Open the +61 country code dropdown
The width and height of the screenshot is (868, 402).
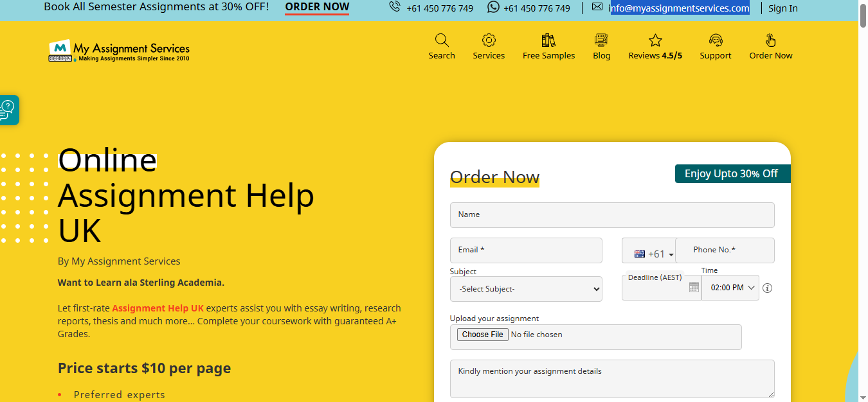653,254
